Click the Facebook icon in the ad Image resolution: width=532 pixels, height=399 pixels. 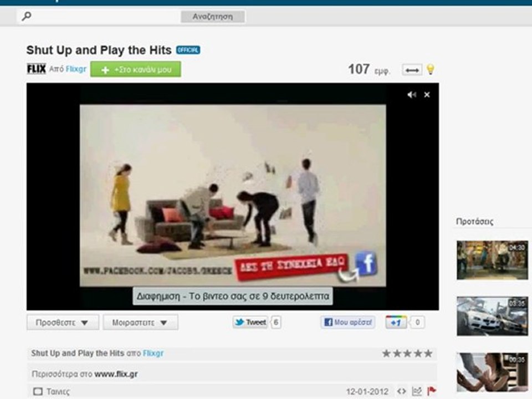click(366, 263)
